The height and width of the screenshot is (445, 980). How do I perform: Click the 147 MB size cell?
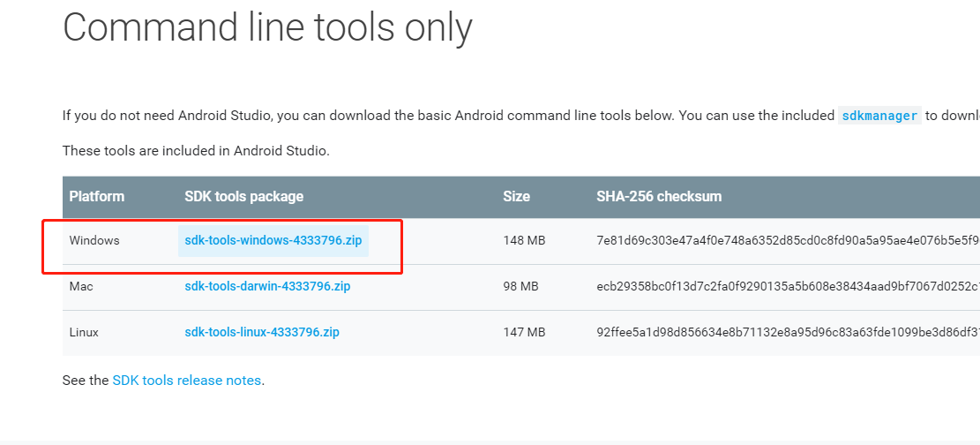[x=524, y=332]
